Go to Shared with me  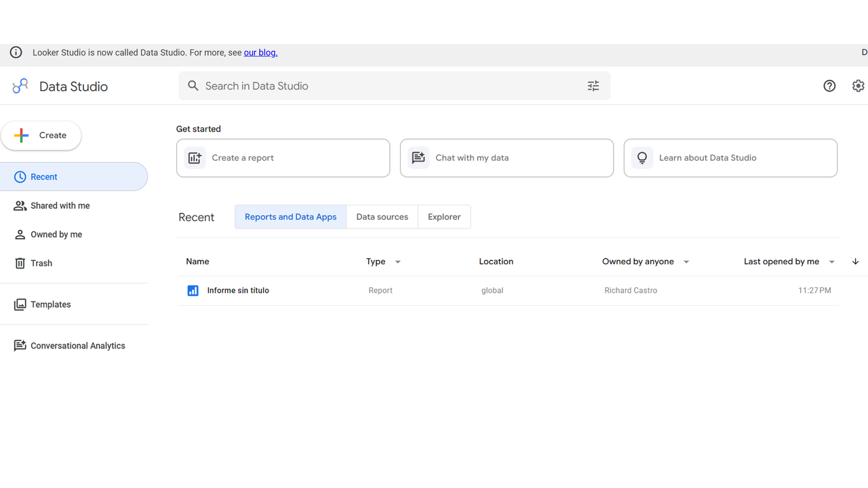pyautogui.click(x=74, y=206)
